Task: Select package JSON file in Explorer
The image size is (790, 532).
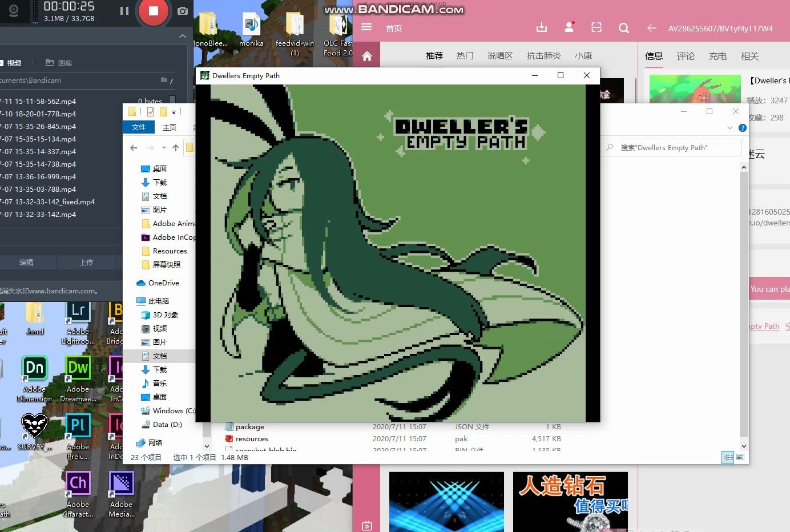Action: [x=250, y=426]
